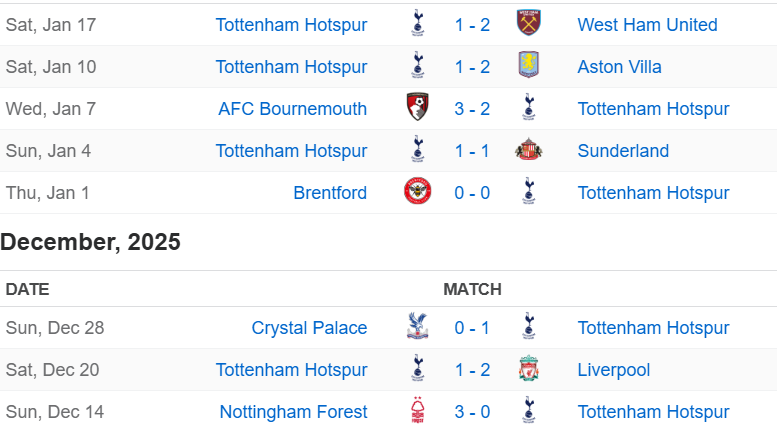Open the 0 - 0 Brentford match score
777x432 pixels.
click(x=472, y=193)
